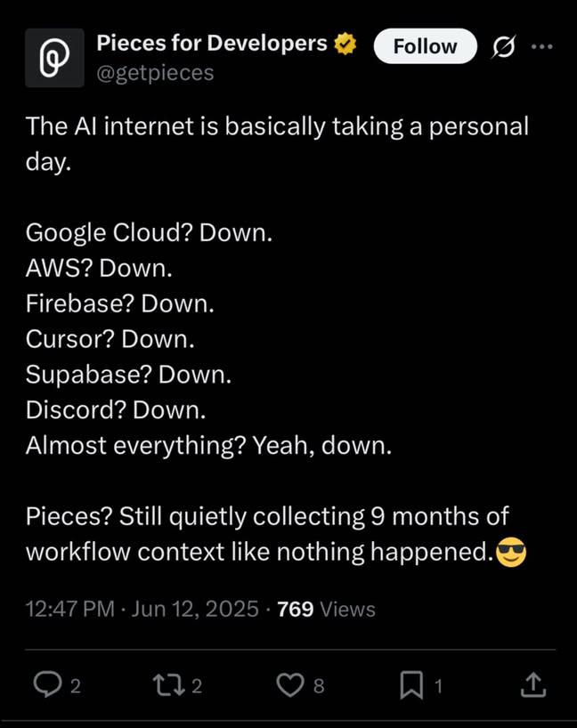This screenshot has height=728, width=577.
Task: Open the Pieces for Developers profile avatar
Action: coord(54,57)
